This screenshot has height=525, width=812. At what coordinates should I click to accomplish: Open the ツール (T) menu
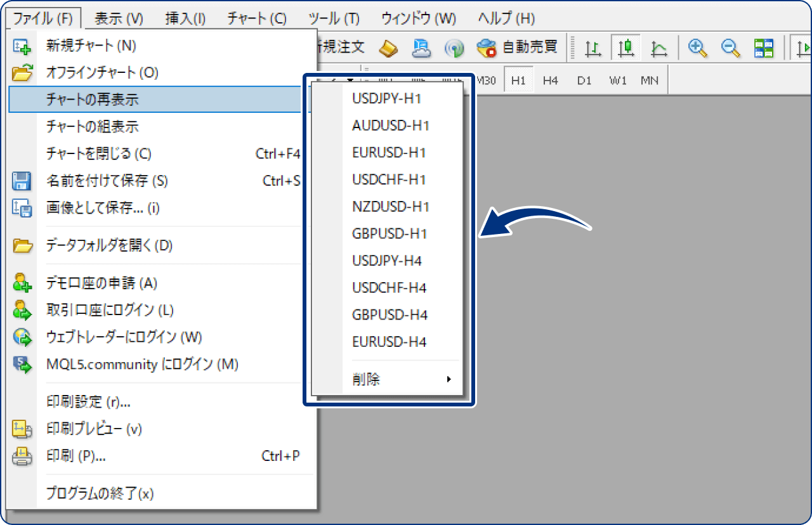tap(334, 18)
